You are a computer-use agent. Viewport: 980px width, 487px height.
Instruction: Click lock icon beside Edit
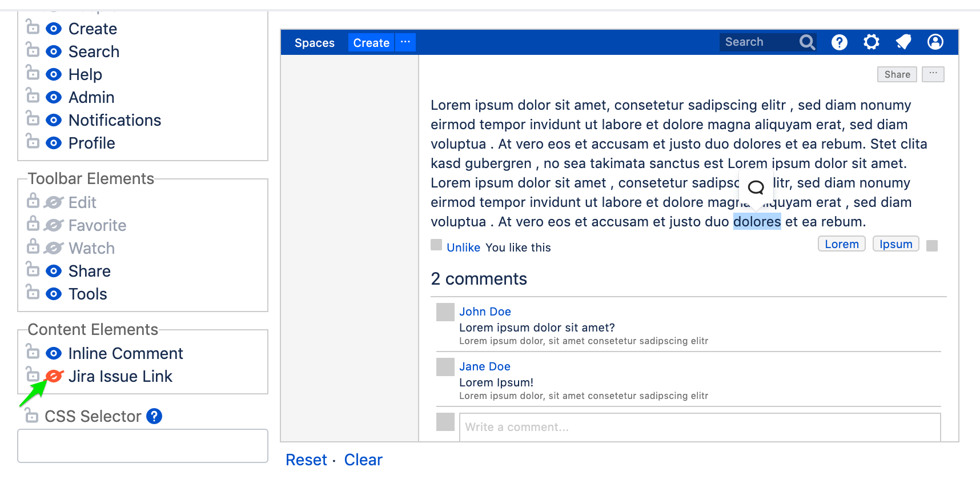[33, 201]
